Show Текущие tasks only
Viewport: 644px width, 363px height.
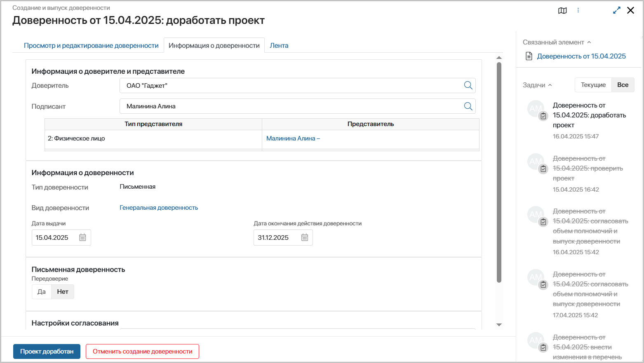coord(593,85)
